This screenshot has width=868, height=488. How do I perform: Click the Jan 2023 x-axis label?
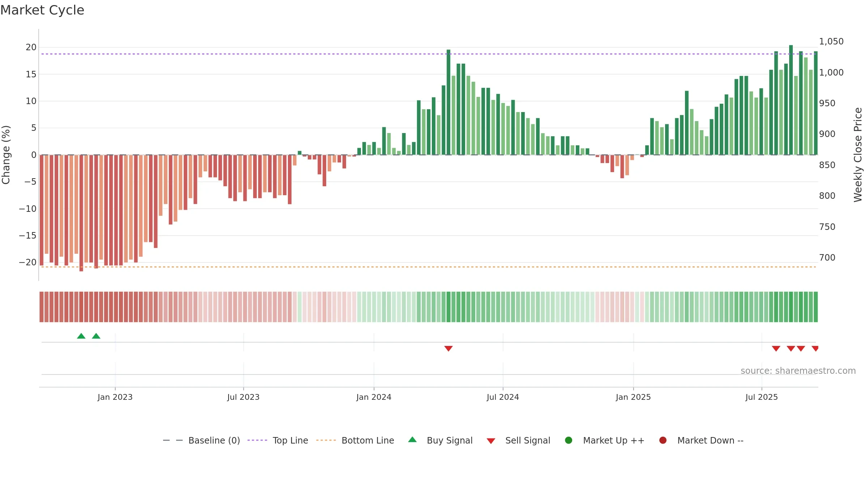point(115,397)
